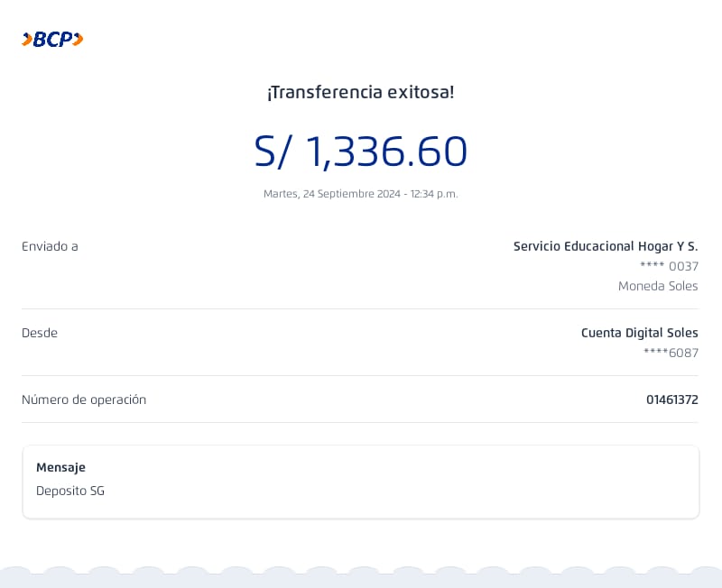Viewport: 722px width, 588px height.
Task: Click the blue BCP letters in the logo
Action: click(52, 40)
